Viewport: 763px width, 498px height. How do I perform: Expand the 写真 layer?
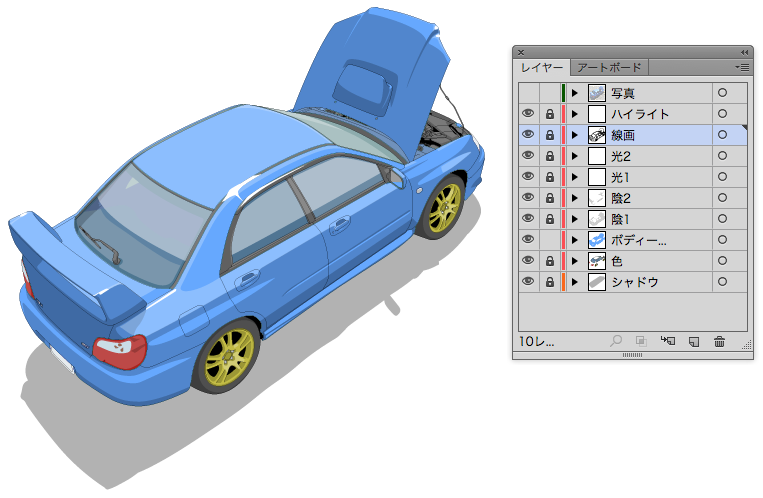click(575, 92)
